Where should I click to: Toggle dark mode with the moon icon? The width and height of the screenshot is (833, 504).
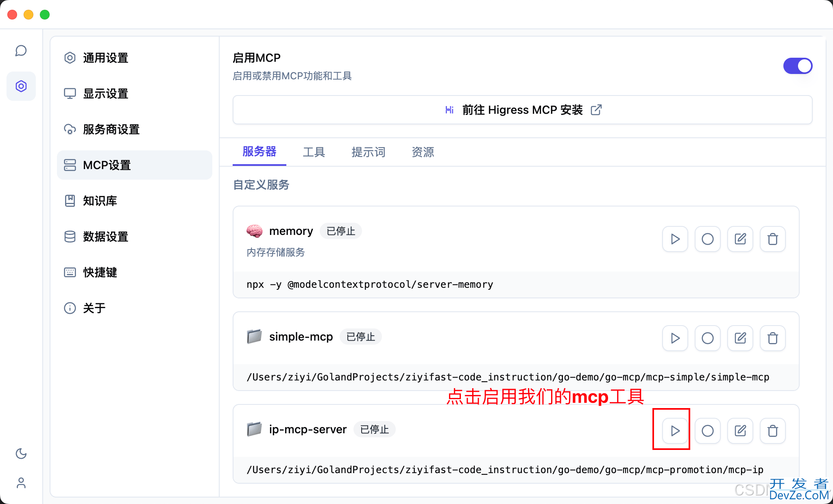pos(21,454)
